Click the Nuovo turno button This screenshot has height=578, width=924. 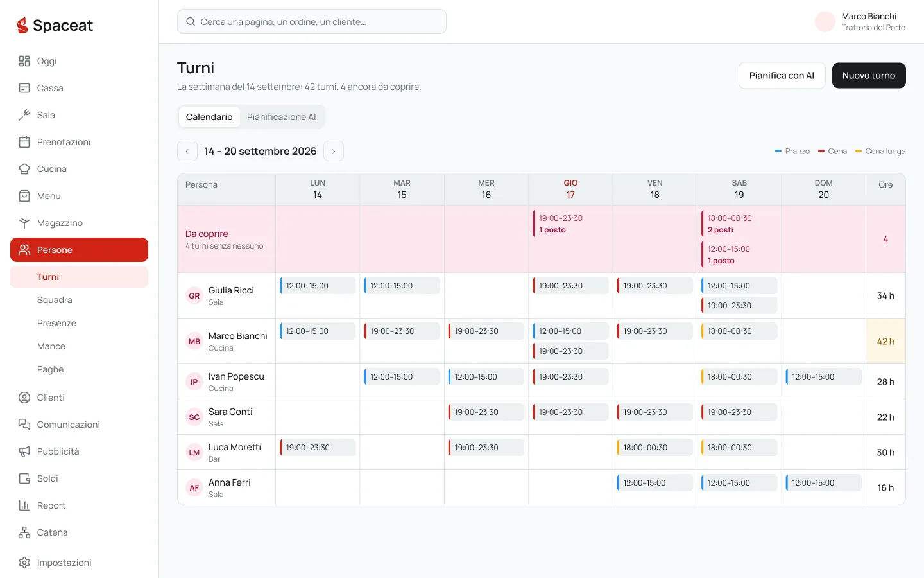coord(869,75)
